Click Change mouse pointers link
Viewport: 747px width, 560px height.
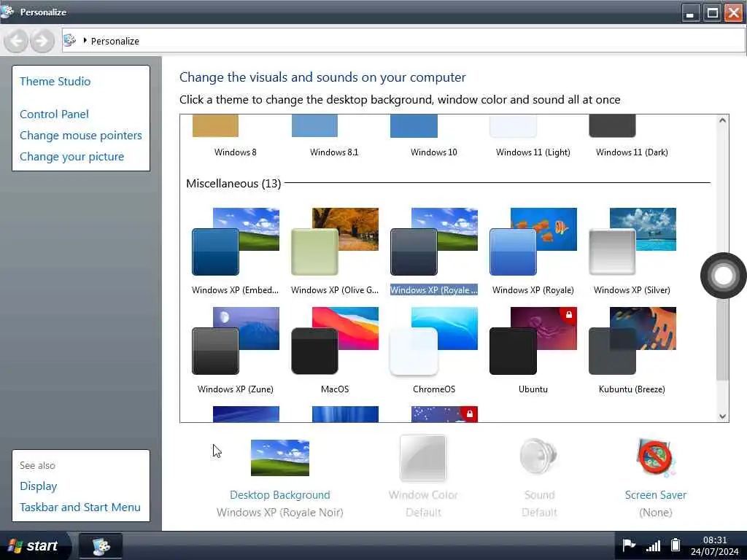(x=81, y=136)
